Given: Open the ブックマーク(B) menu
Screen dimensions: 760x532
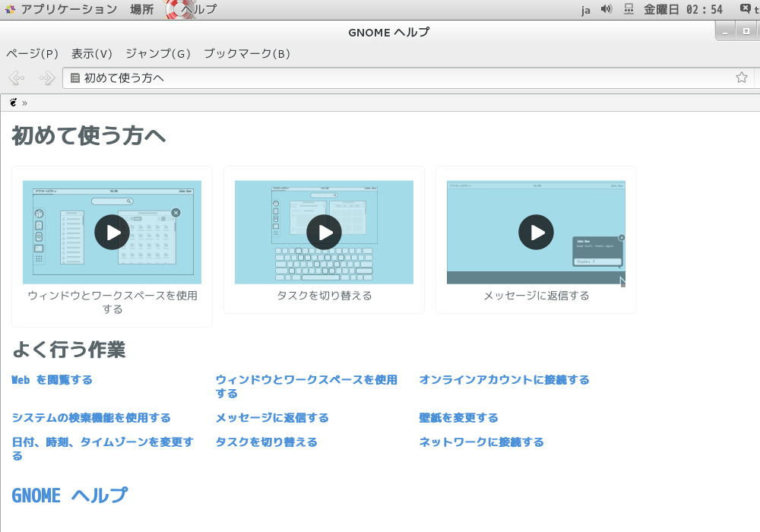Looking at the screenshot, I should click(246, 54).
